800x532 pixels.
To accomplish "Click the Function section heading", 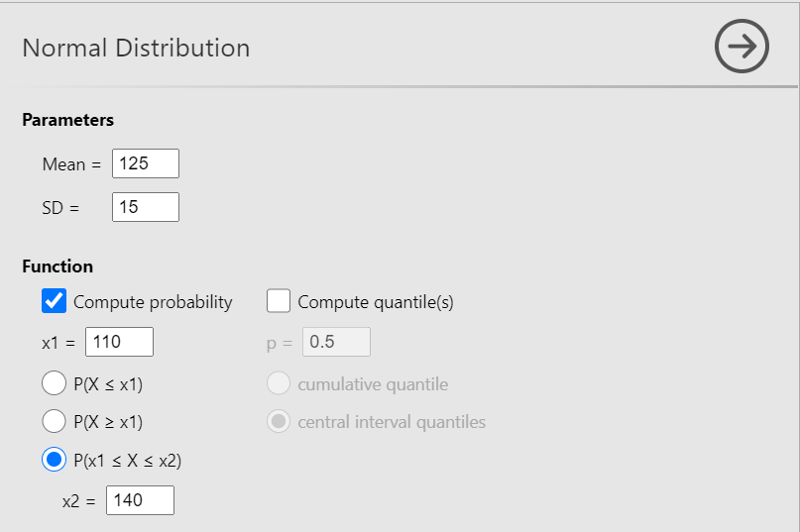I will tap(57, 266).
